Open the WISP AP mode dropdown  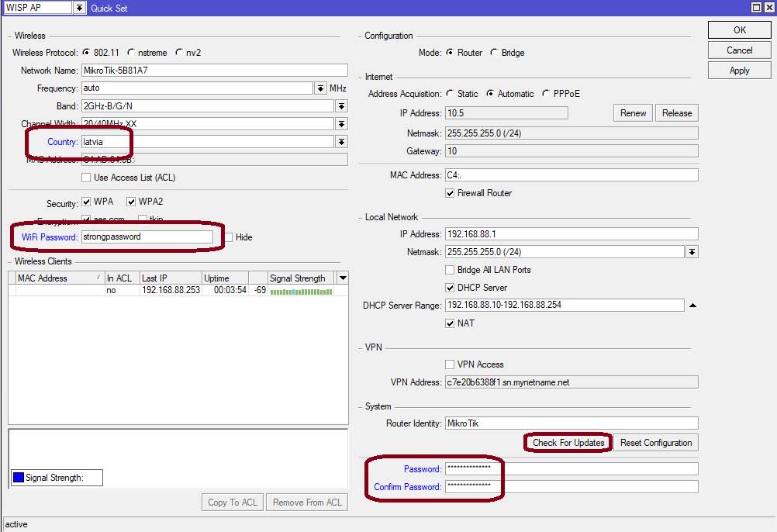click(x=79, y=8)
